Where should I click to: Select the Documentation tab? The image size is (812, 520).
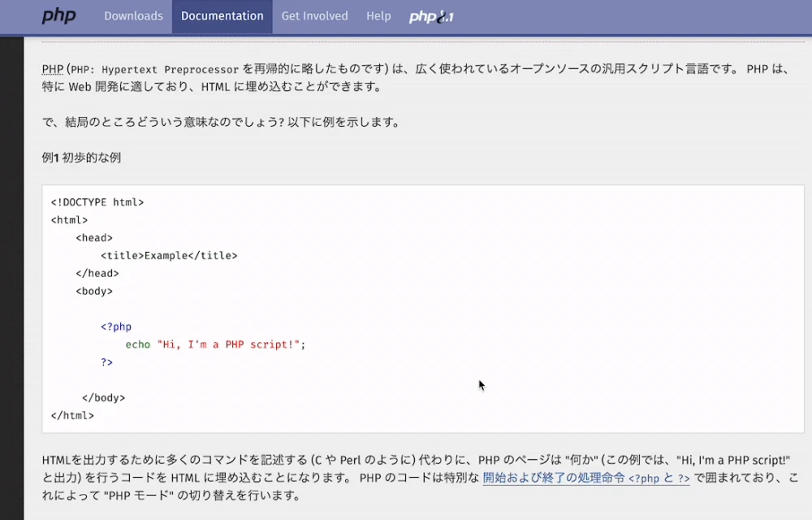[x=222, y=16]
